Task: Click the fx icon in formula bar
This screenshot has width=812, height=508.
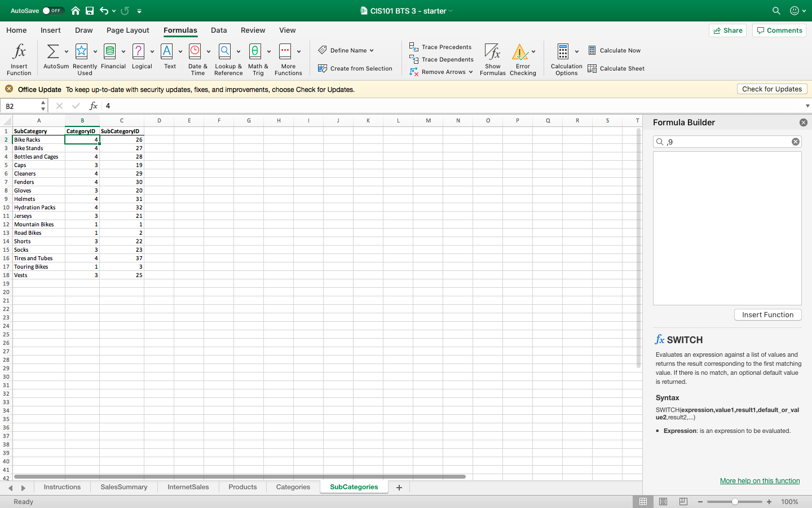Action: coord(94,106)
